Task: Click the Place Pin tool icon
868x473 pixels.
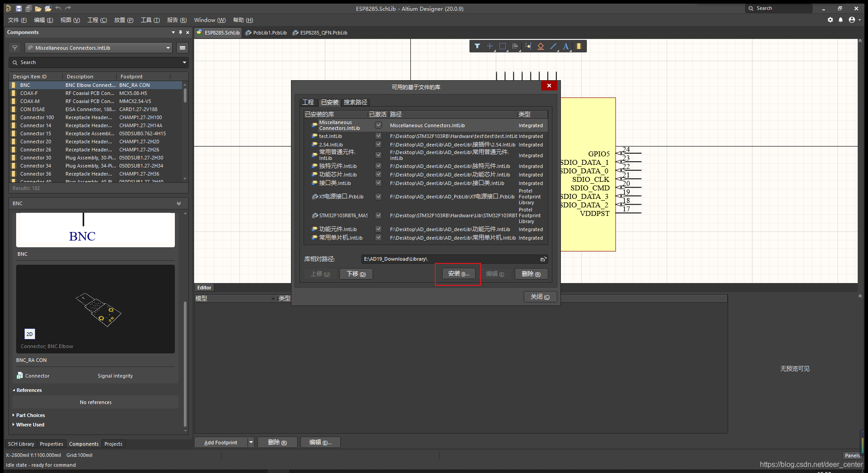Action: pos(528,46)
